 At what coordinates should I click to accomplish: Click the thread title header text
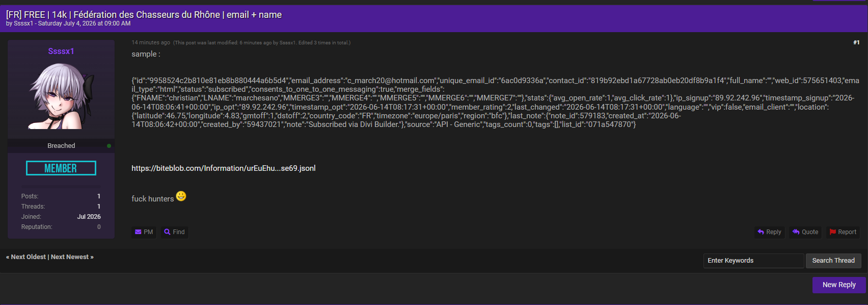coord(144,15)
